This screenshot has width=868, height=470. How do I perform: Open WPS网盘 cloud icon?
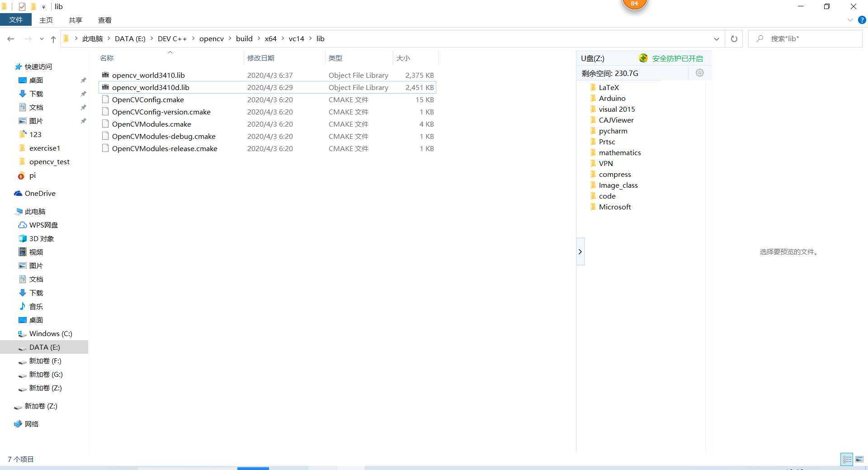pos(22,225)
